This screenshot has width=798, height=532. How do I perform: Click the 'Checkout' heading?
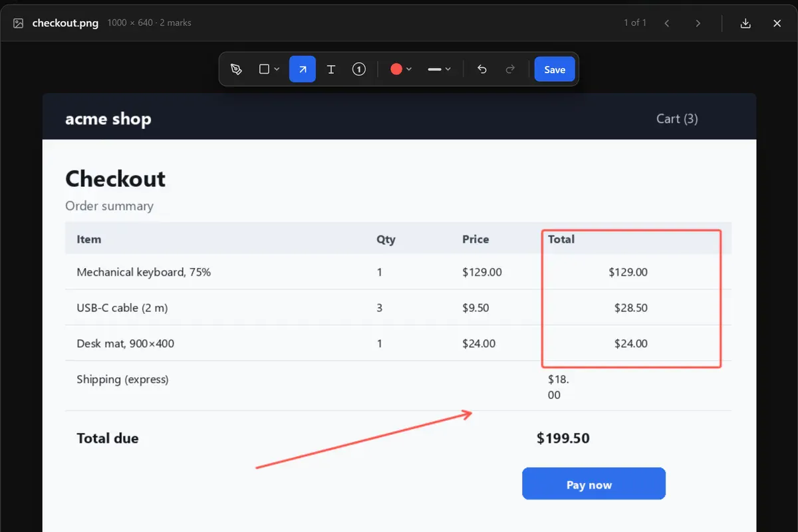click(x=115, y=179)
